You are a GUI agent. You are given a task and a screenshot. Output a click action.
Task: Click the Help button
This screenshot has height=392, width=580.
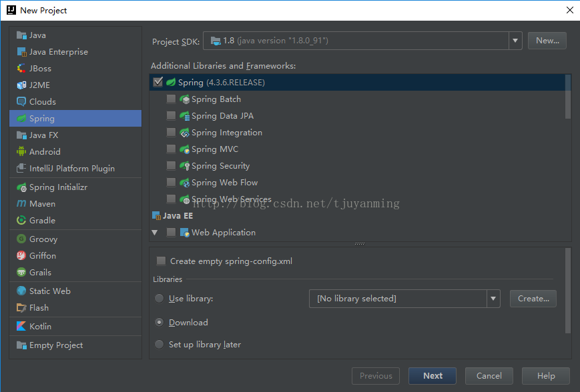click(545, 376)
